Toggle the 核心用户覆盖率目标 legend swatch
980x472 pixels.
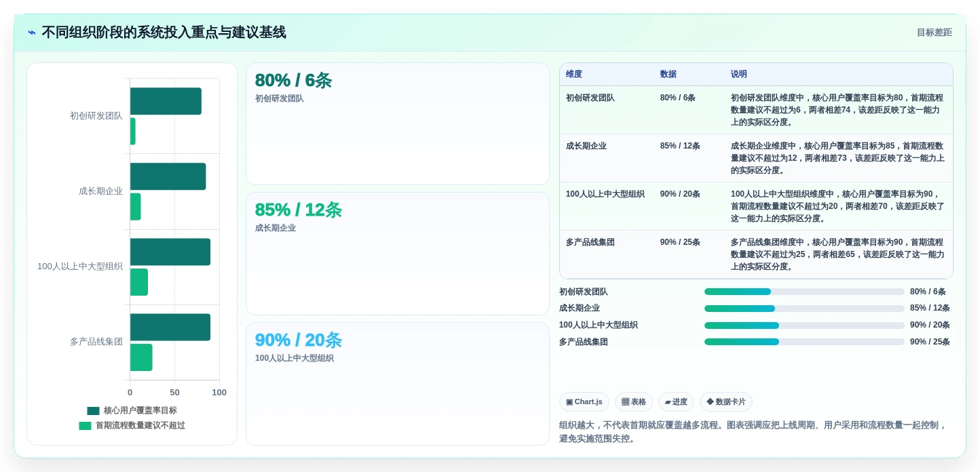(x=93, y=411)
